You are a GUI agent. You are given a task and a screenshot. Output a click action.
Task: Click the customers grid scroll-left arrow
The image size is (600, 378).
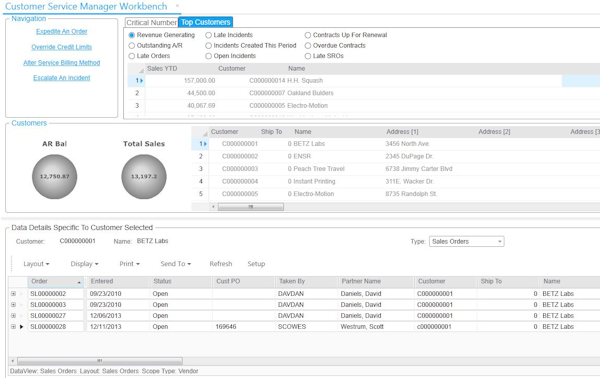click(213, 207)
